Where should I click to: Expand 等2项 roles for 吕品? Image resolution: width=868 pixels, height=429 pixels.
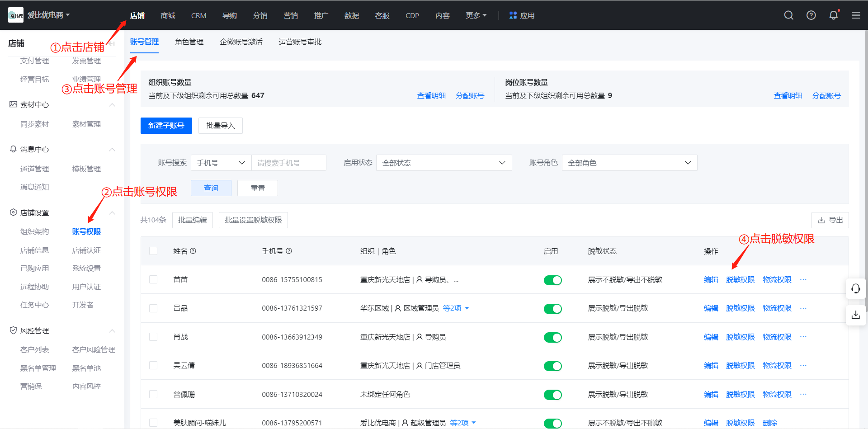[x=456, y=308]
